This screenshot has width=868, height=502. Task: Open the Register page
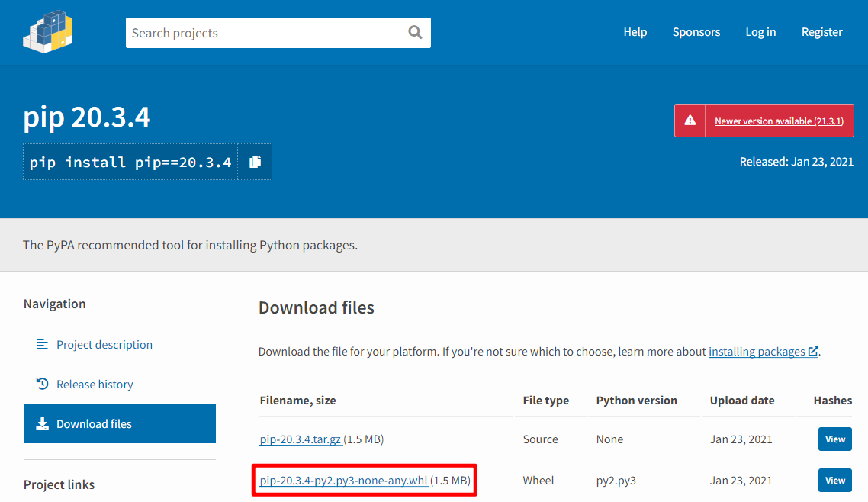pos(821,32)
